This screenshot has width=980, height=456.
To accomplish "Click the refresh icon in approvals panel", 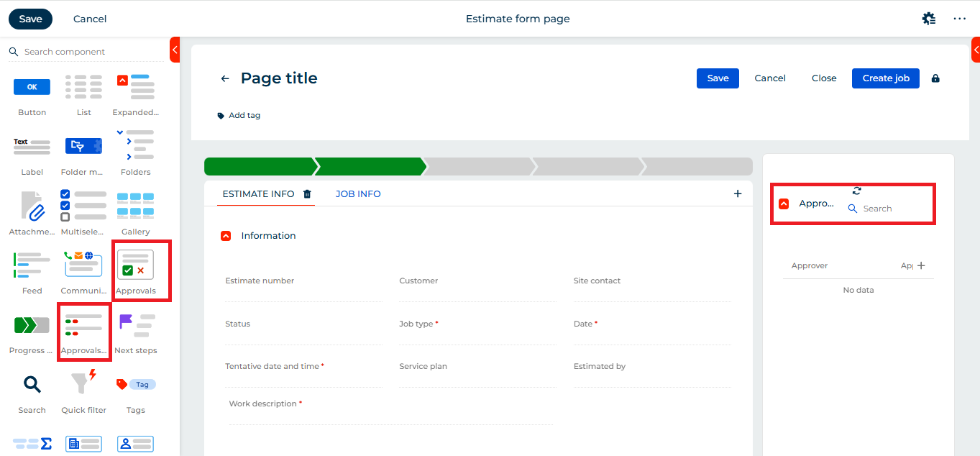I will [x=856, y=191].
